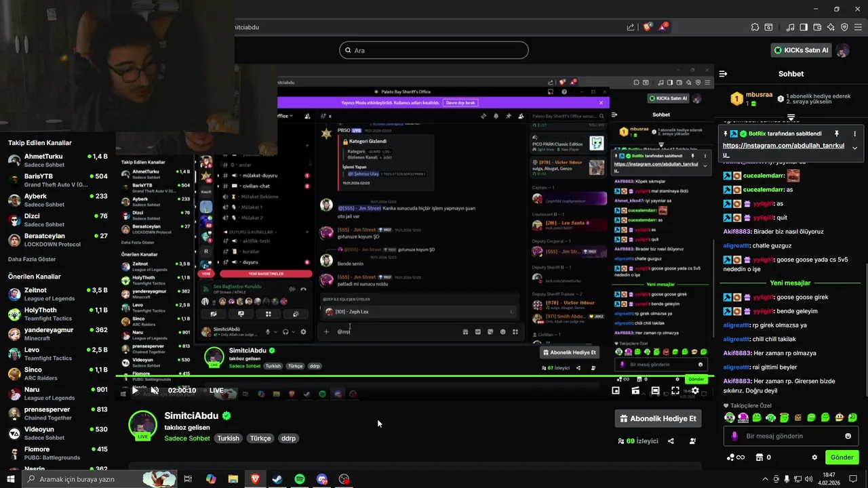
Task: Open Ayberk followed channel
Action: coord(58,200)
